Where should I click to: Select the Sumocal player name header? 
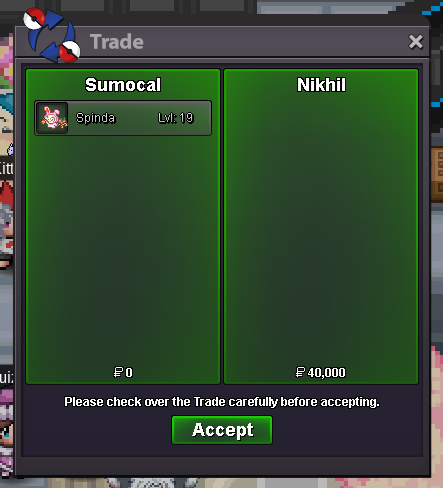(123, 85)
